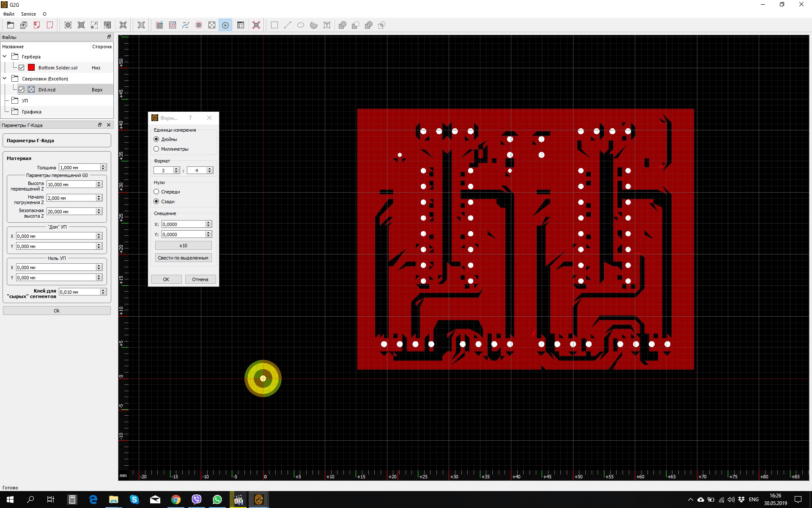
Task: Collapse the Сверловки (Excellon) folder
Action: (5, 78)
